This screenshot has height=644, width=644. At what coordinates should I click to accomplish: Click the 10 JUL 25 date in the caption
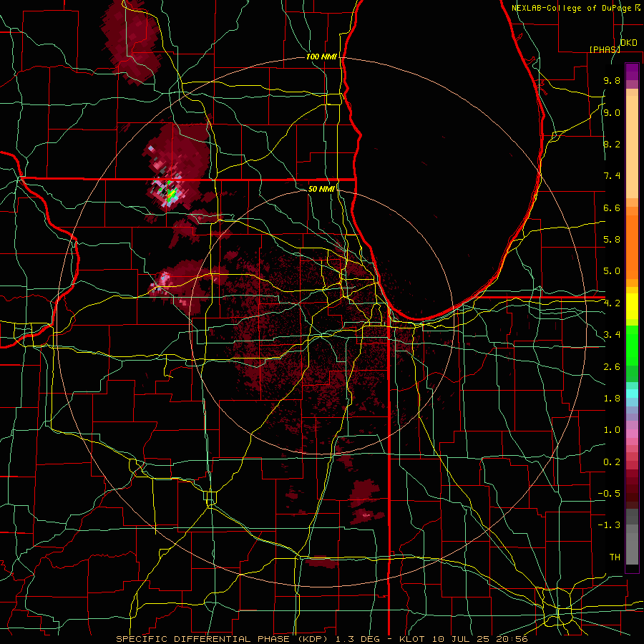(459, 639)
